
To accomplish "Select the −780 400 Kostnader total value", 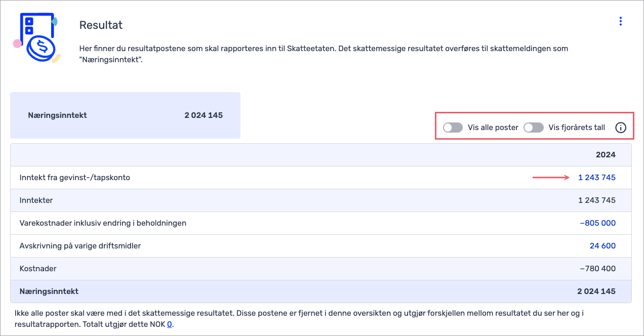I will (598, 269).
